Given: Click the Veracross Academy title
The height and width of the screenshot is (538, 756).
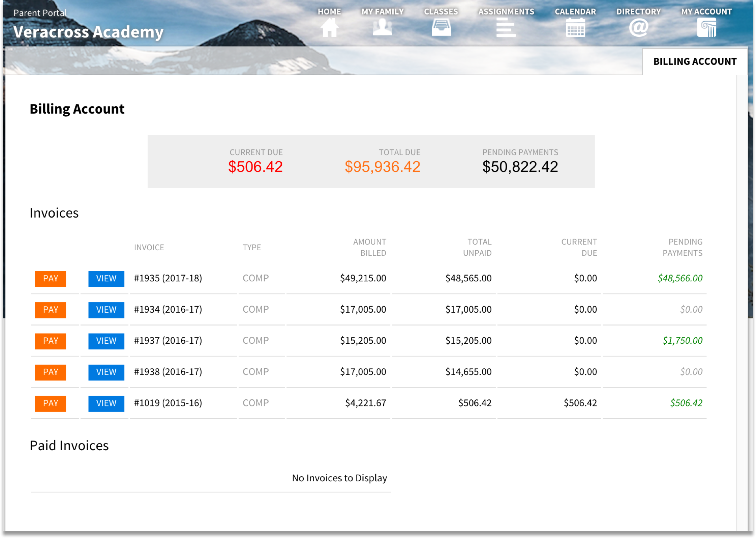Looking at the screenshot, I should tap(88, 32).
